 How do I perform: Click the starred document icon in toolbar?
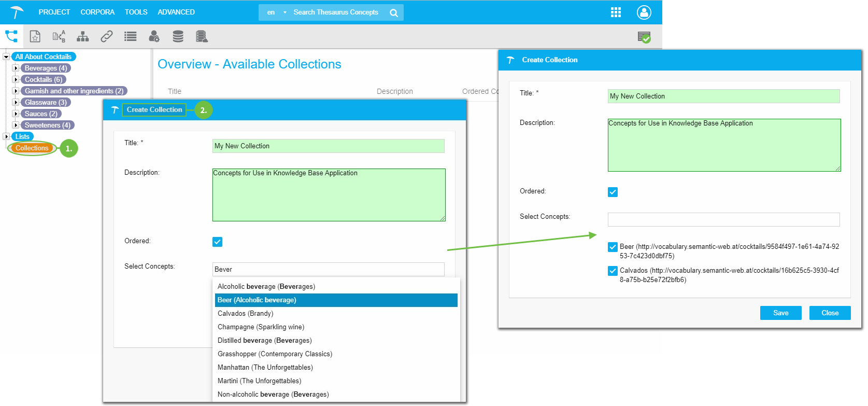coord(35,36)
